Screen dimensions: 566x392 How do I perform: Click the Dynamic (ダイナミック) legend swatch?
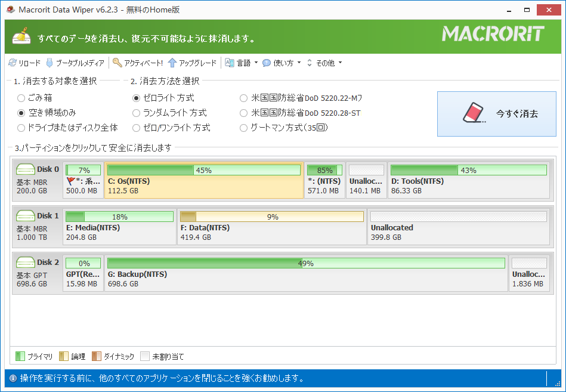tap(97, 356)
